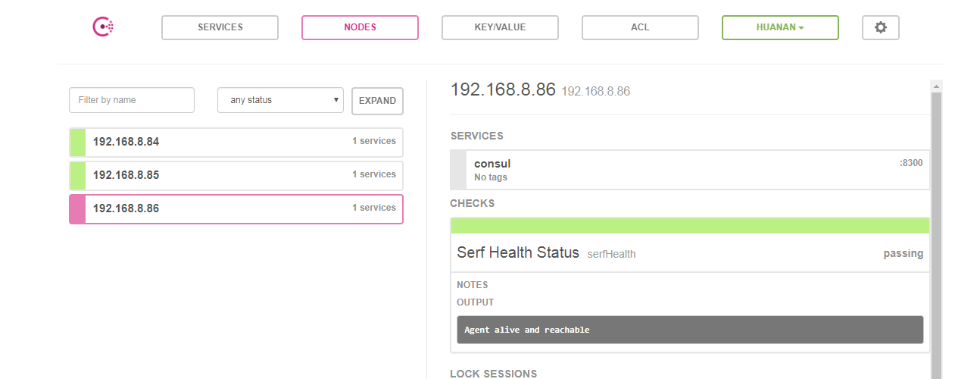Click the '1 services' label for 192.168.8.85

[374, 174]
